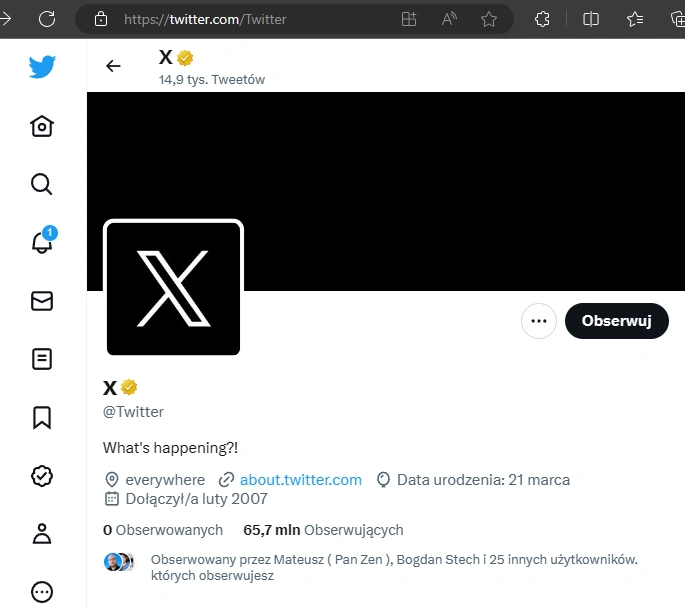Open the three-dots profile options menu
The width and height of the screenshot is (685, 610).
539,321
